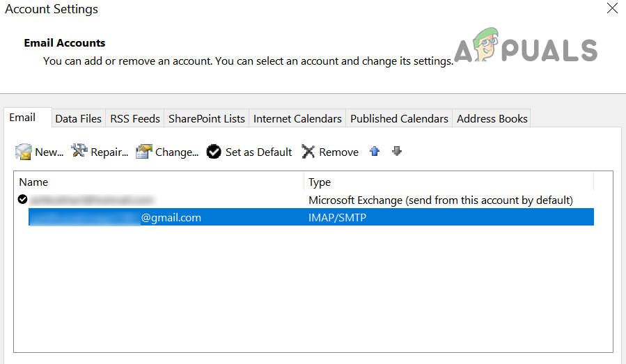Click the Repair tools icon

pos(80,151)
